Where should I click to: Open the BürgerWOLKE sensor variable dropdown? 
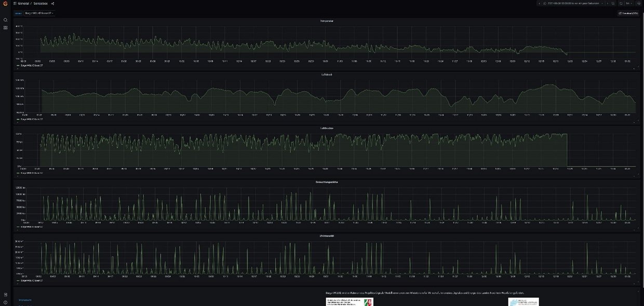point(39,12)
